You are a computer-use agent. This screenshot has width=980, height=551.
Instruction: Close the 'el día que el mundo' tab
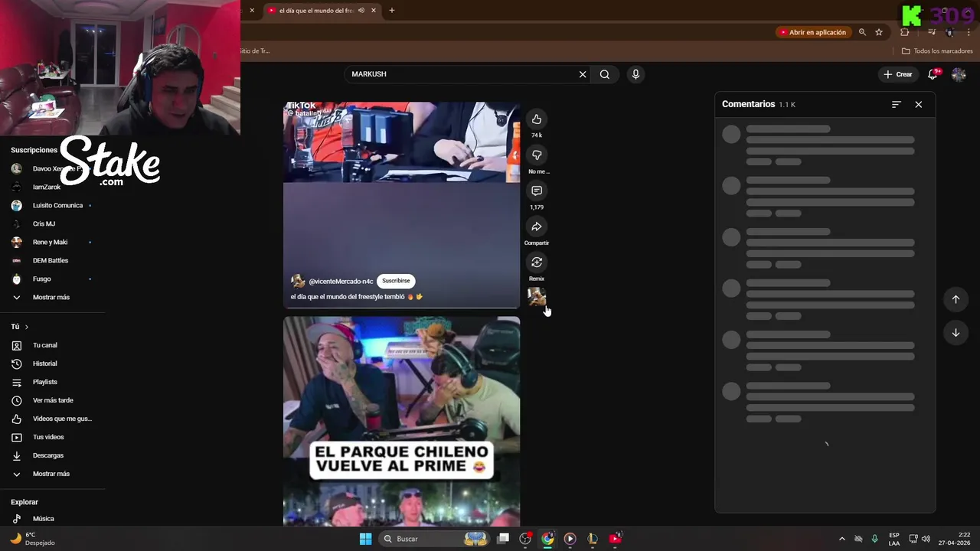coord(374,11)
